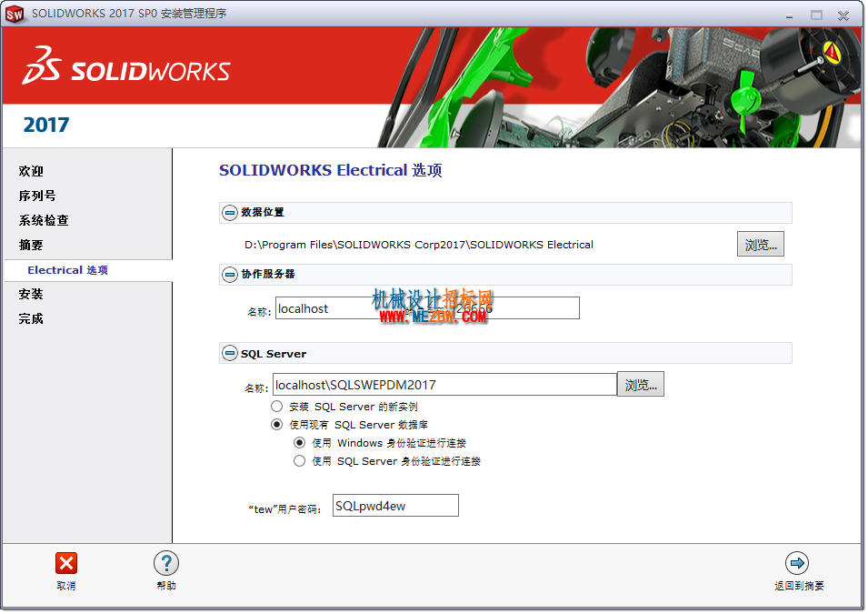
Task: Click the tew user password field
Action: click(395, 506)
